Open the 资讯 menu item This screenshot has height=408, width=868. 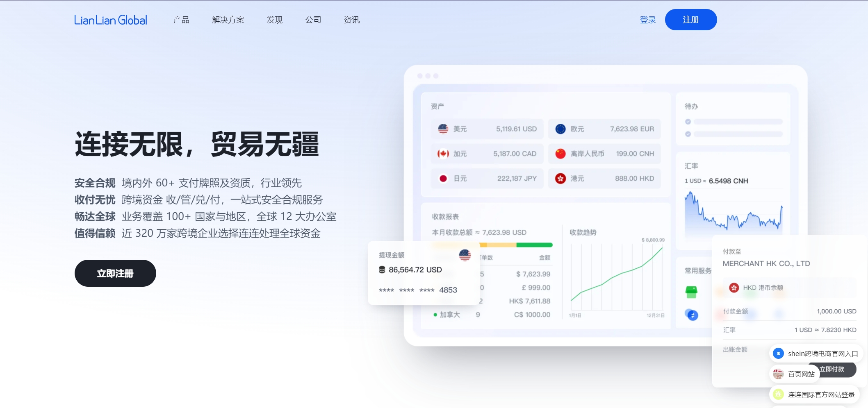[352, 19]
